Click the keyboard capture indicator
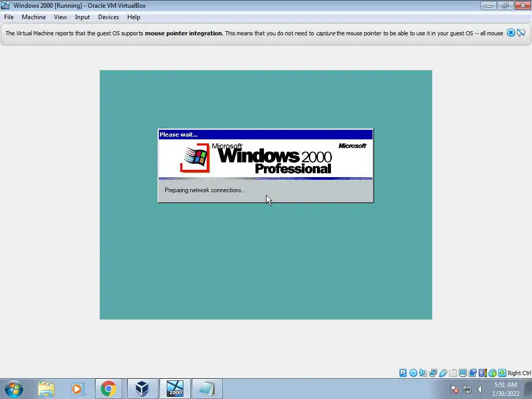The height and width of the screenshot is (399, 532). 502,373
